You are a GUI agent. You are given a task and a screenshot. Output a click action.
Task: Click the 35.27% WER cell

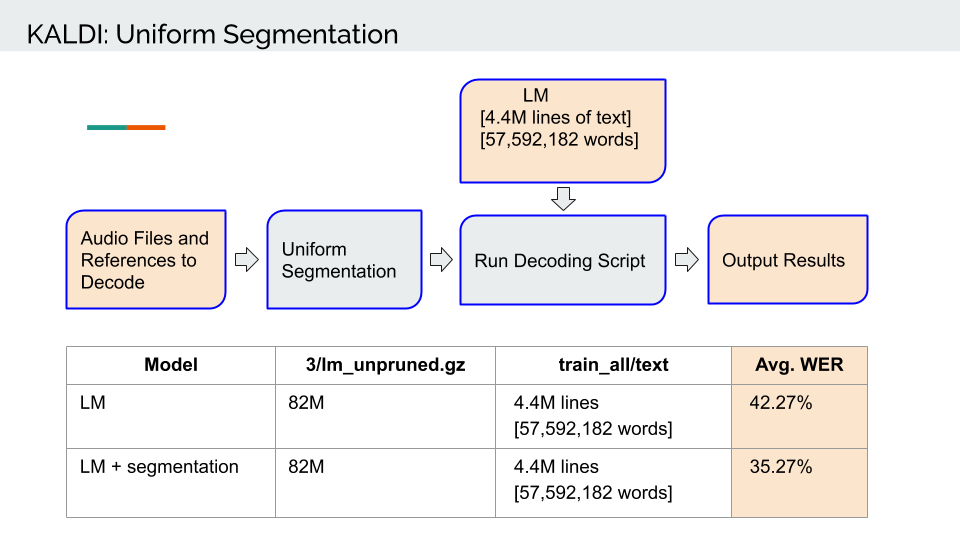point(799,483)
